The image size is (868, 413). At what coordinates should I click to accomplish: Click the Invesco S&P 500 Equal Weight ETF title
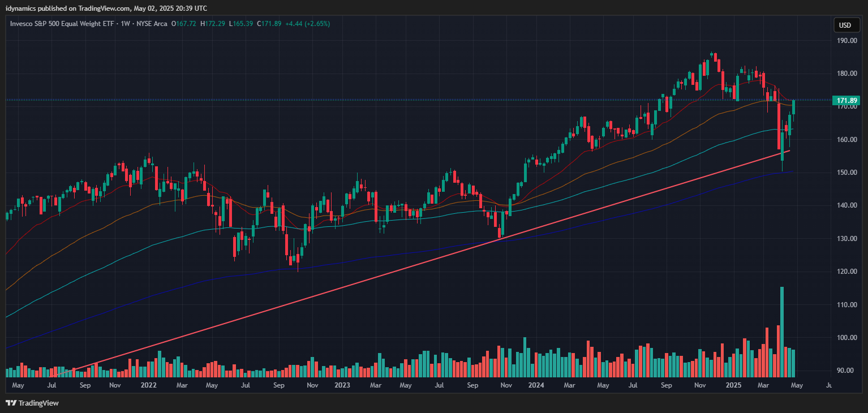(x=62, y=24)
